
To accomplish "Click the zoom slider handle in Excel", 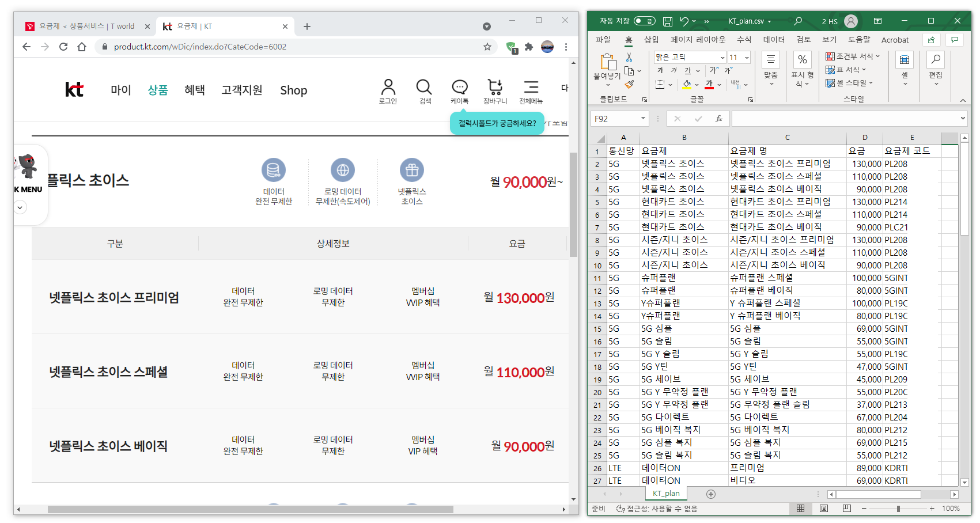I will tap(898, 509).
